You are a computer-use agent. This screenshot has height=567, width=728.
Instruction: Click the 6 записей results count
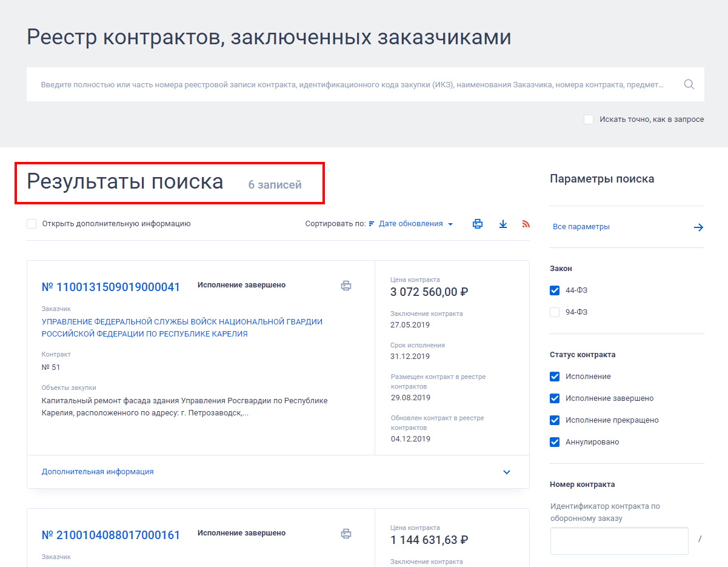coord(275,185)
